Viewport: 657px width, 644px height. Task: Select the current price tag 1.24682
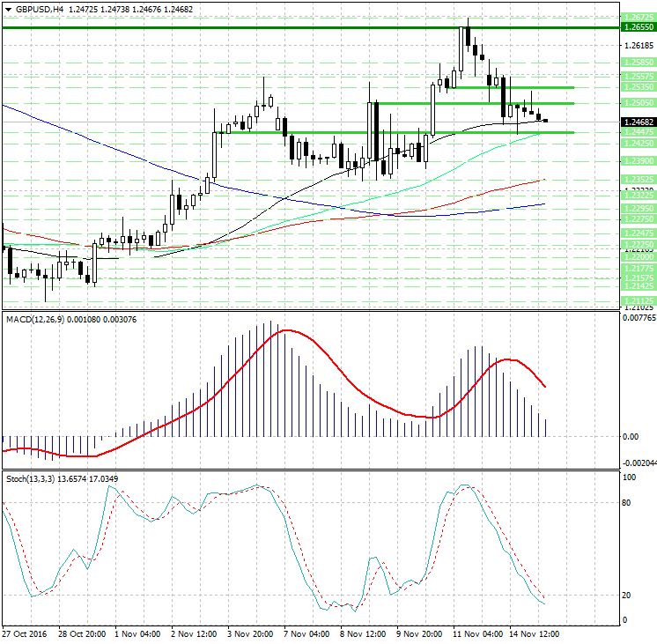click(637, 122)
